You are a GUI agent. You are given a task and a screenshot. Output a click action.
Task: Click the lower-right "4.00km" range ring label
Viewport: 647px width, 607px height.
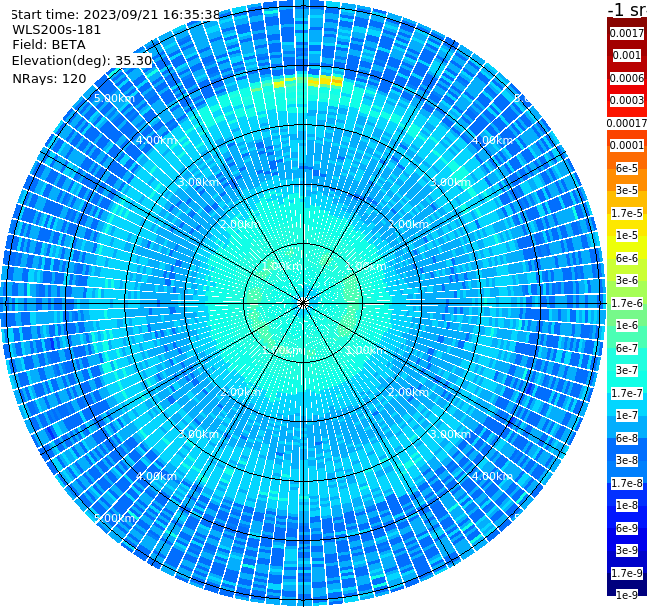pyautogui.click(x=492, y=476)
